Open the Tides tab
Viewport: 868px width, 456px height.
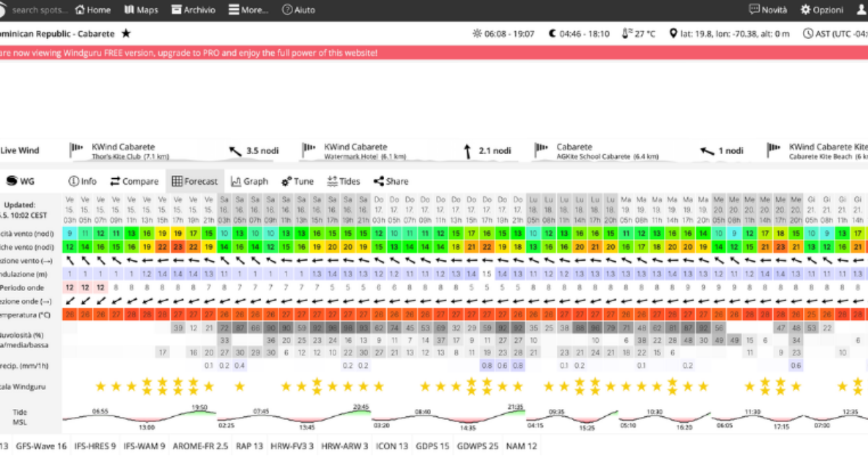[344, 181]
